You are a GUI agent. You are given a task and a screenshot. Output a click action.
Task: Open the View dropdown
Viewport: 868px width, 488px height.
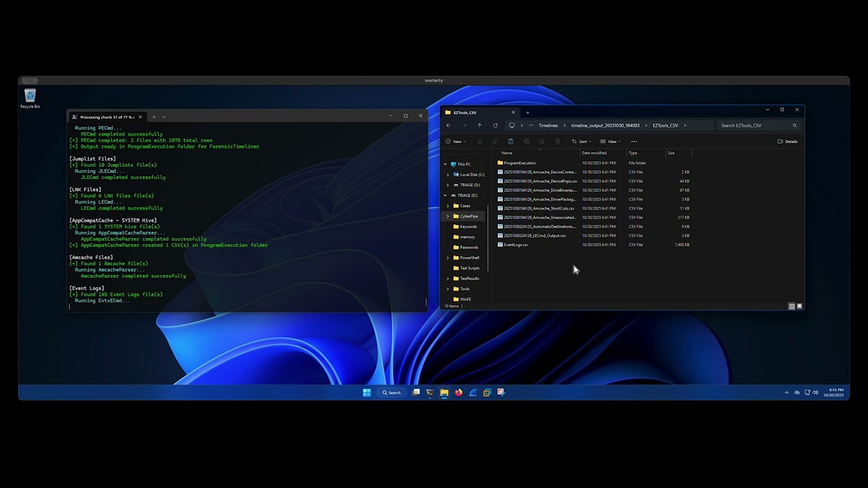[x=610, y=142]
